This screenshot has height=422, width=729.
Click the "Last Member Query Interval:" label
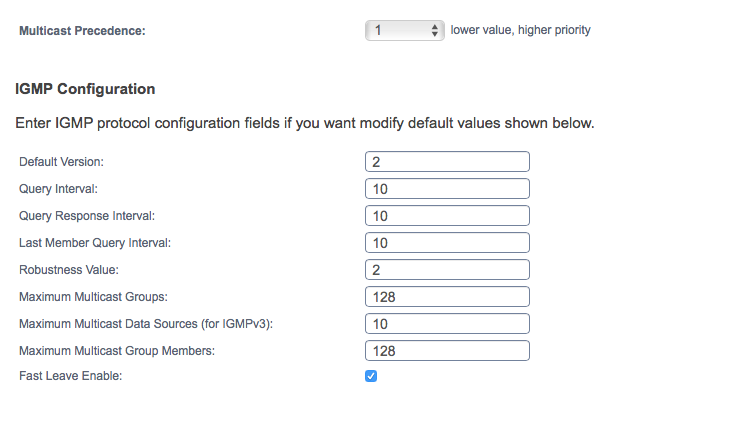click(95, 243)
